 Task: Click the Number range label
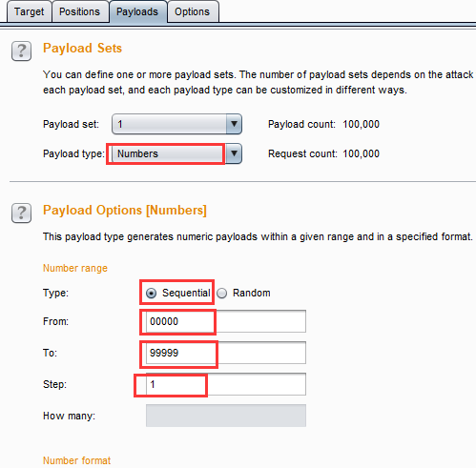75,268
